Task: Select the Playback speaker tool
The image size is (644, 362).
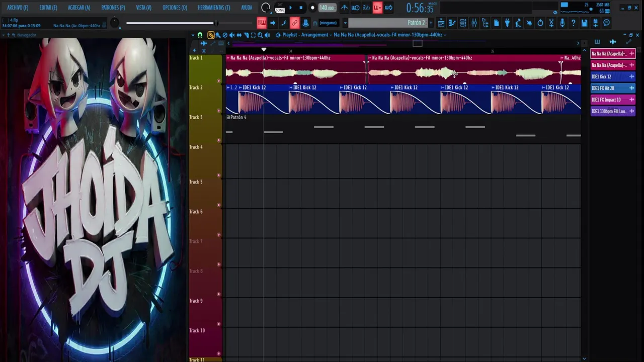Action: 267,35
